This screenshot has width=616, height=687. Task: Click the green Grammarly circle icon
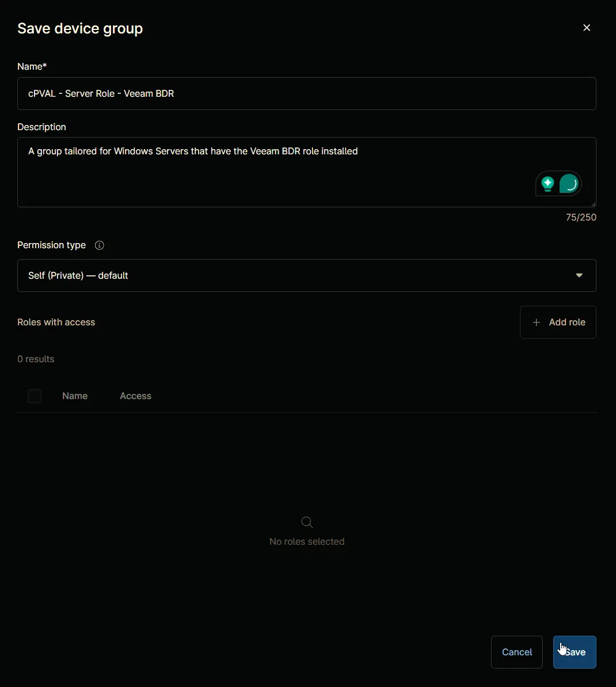pos(569,184)
